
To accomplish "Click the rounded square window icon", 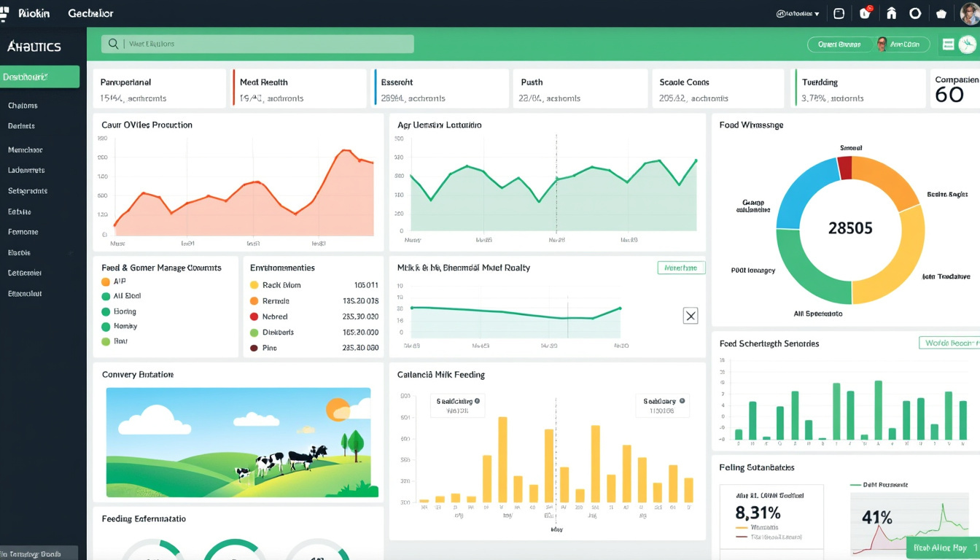I will pos(839,13).
